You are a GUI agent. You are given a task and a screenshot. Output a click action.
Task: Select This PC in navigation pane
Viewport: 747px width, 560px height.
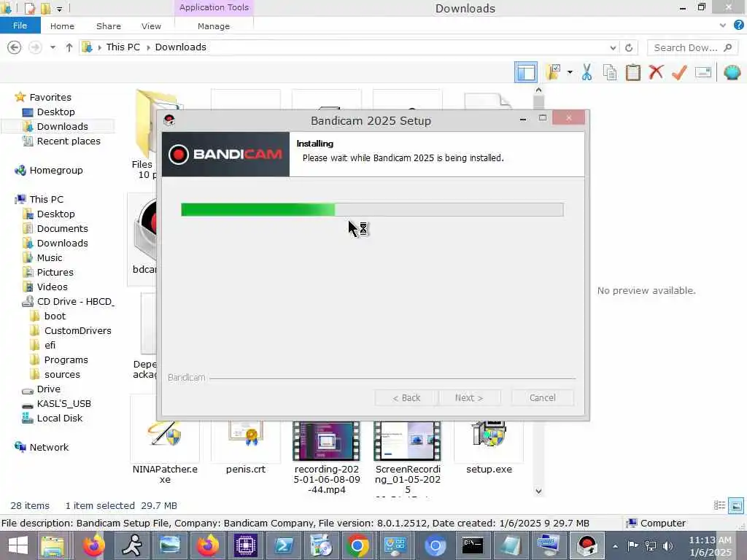pyautogui.click(x=46, y=199)
